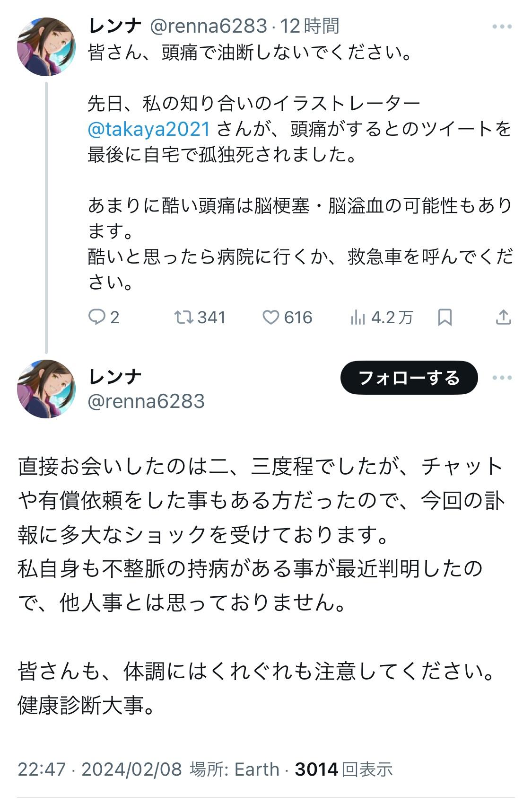Screen dimensions: 532x805
Task: Open レンナ's avatar on the top tweet
Action: coord(46,46)
